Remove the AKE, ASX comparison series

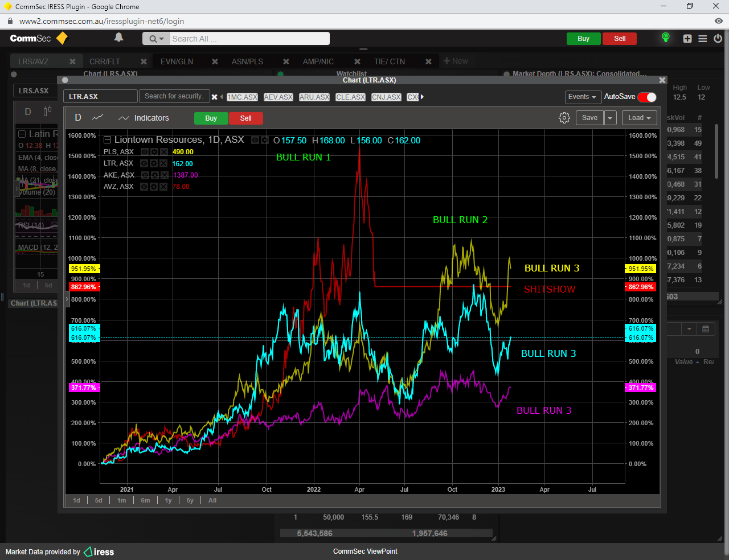[x=163, y=175]
